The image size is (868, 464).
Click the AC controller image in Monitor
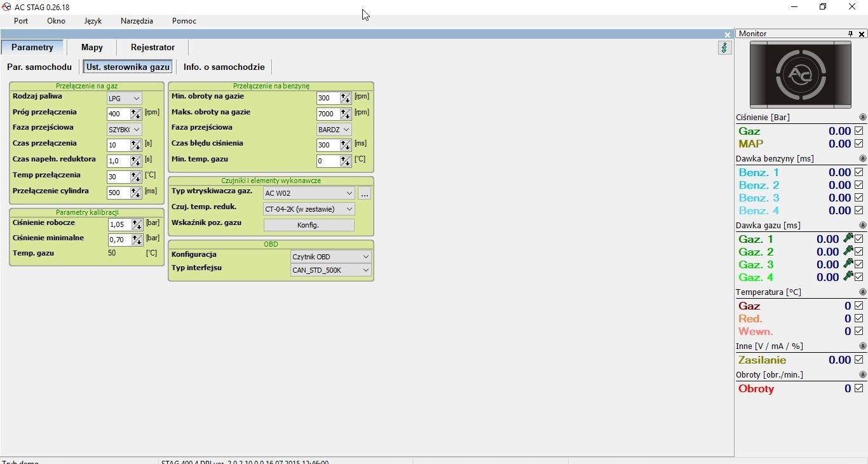[x=800, y=74]
